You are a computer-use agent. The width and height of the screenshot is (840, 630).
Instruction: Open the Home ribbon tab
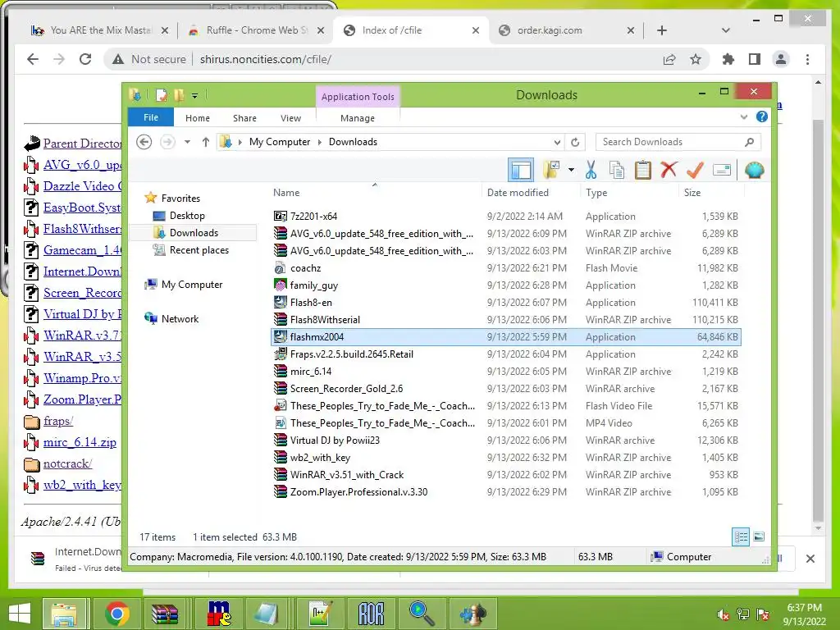(x=197, y=118)
